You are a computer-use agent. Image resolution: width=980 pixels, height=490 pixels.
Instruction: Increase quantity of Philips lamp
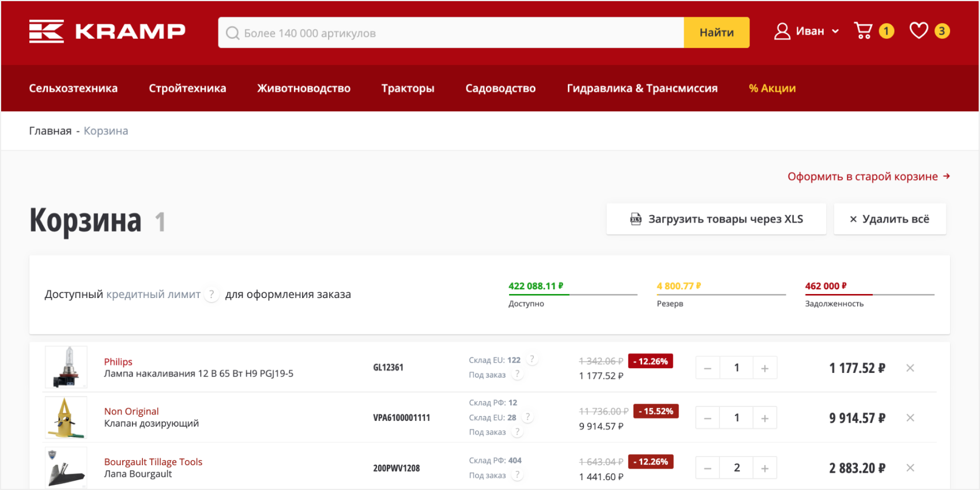point(765,368)
